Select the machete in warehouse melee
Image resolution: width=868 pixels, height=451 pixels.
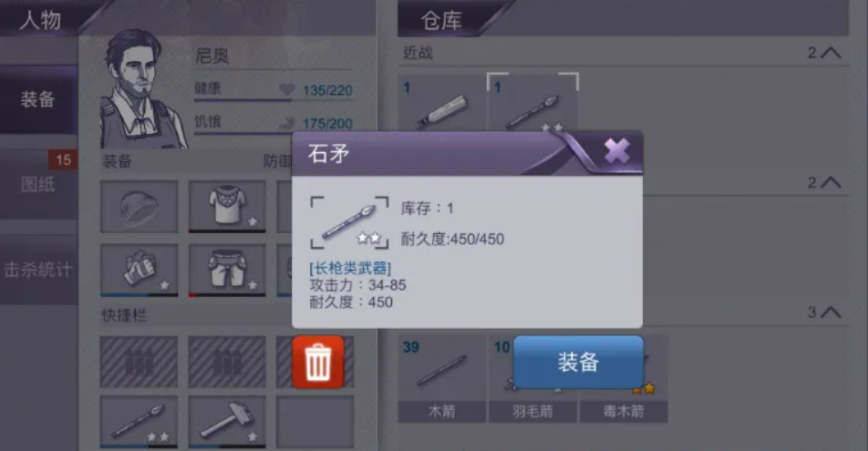pos(441,104)
